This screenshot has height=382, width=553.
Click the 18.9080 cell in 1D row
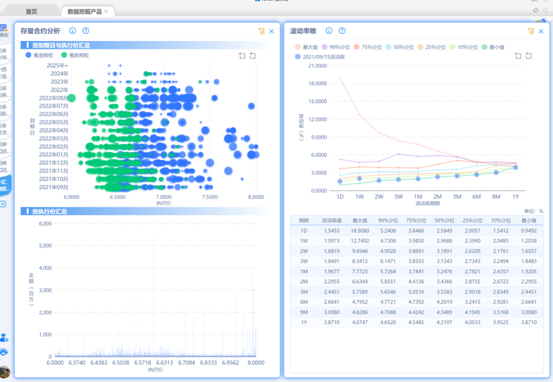pyautogui.click(x=360, y=231)
